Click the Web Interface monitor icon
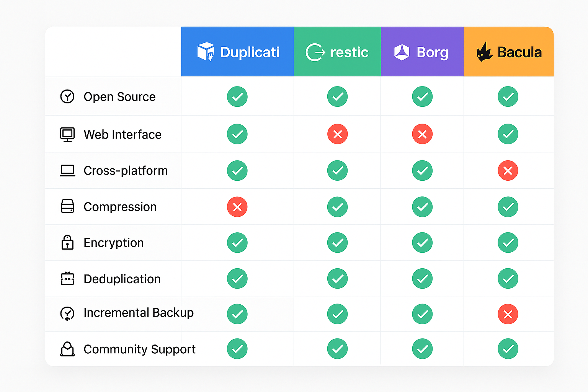 67,134
